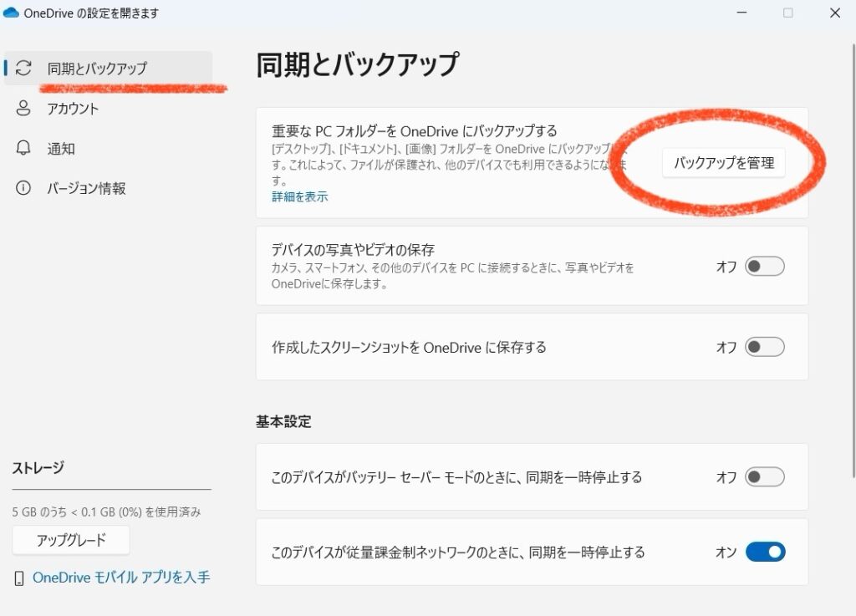
Task: Click the notification bell icon
Action: pos(23,148)
